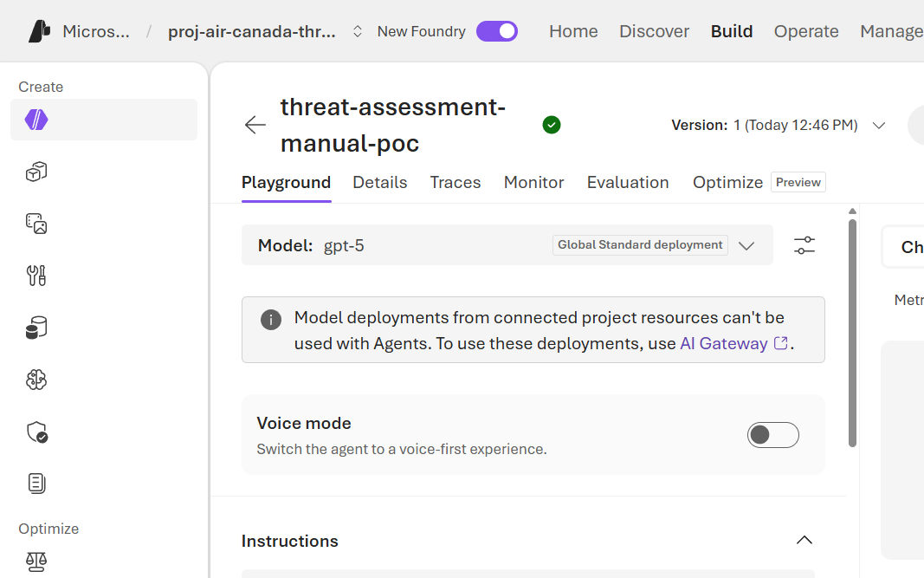Click the info icon in the notice banner
The width and height of the screenshot is (924, 578).
[x=271, y=320]
